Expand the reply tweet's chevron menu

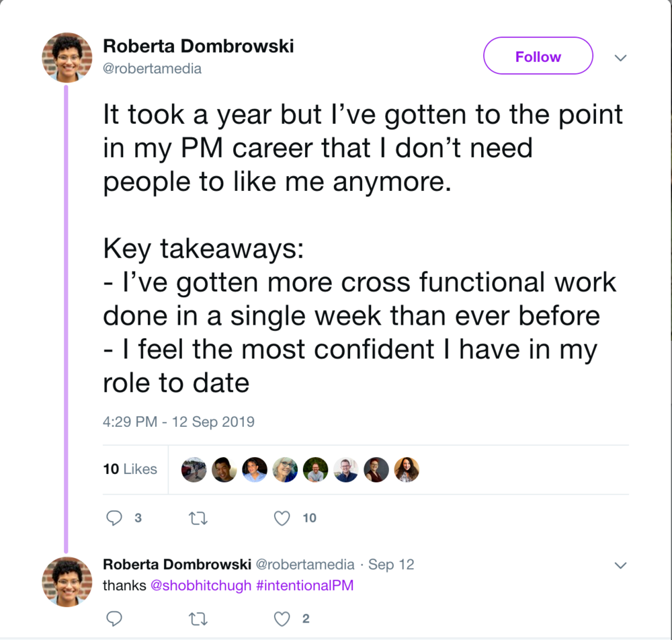pyautogui.click(x=620, y=565)
